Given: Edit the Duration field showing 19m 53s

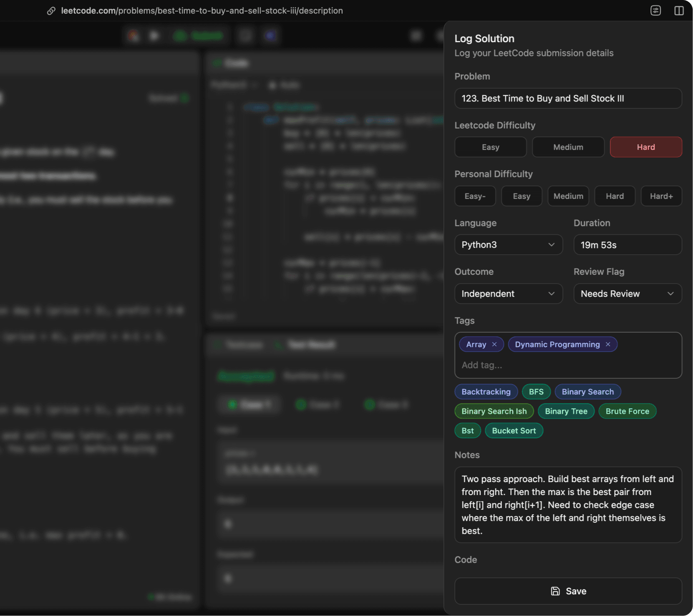Looking at the screenshot, I should click(x=627, y=245).
